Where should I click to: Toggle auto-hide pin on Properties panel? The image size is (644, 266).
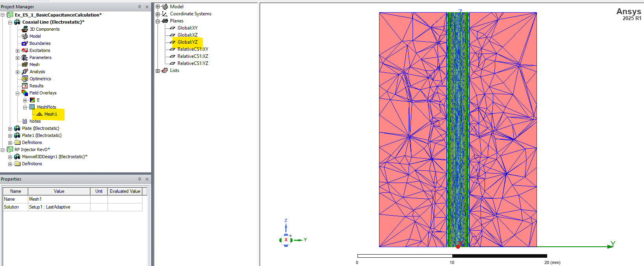coord(139,179)
